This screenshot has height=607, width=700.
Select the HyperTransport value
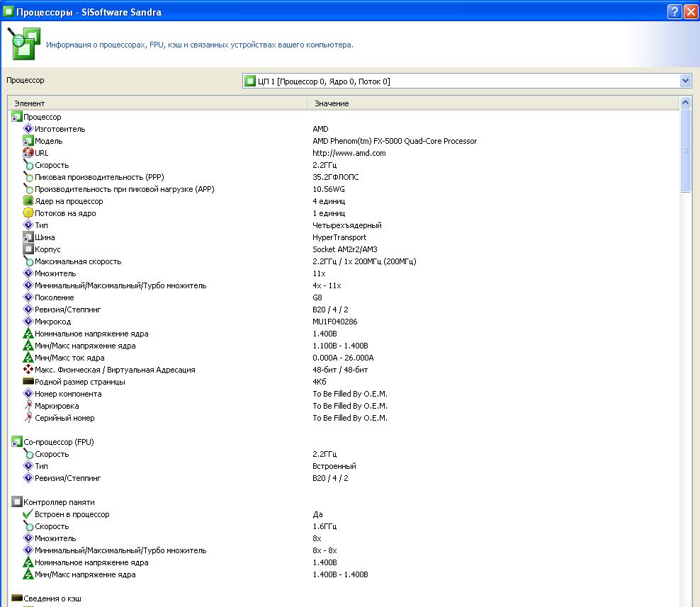(x=339, y=237)
